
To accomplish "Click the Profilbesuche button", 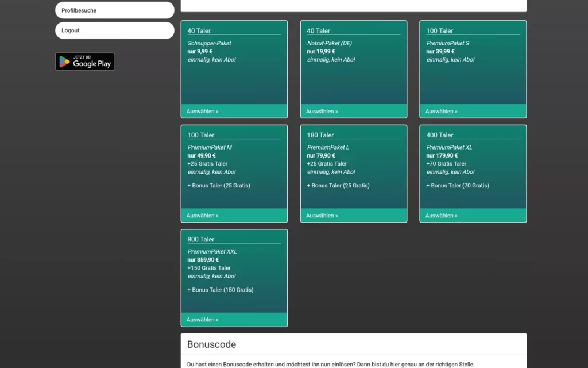I will 114,10.
